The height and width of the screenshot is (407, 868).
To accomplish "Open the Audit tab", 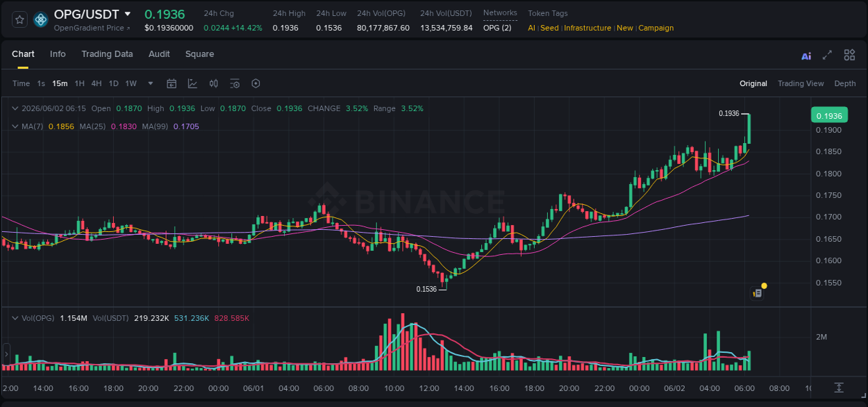I will click(x=159, y=54).
